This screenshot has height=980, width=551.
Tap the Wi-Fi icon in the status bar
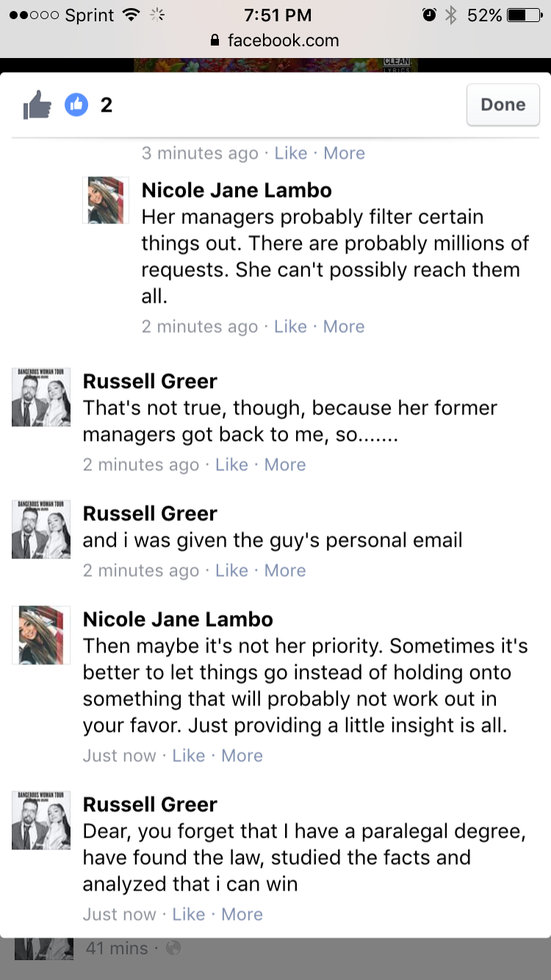point(132,15)
